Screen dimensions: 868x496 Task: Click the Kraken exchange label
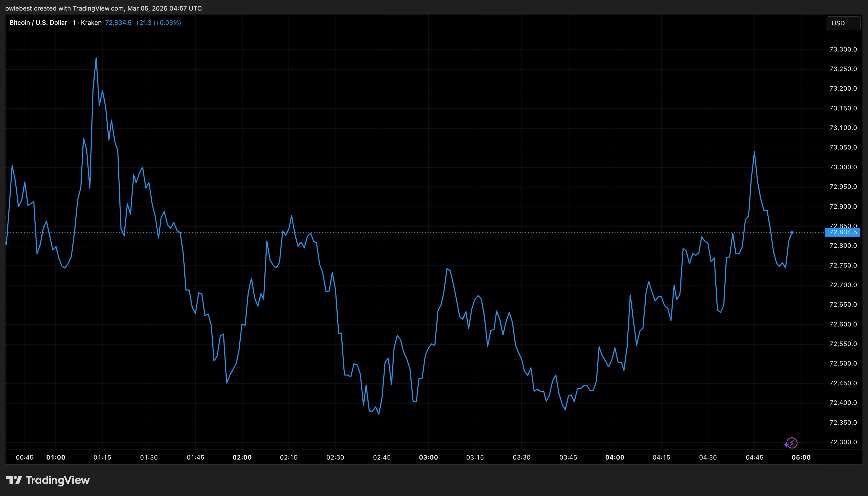click(91, 23)
